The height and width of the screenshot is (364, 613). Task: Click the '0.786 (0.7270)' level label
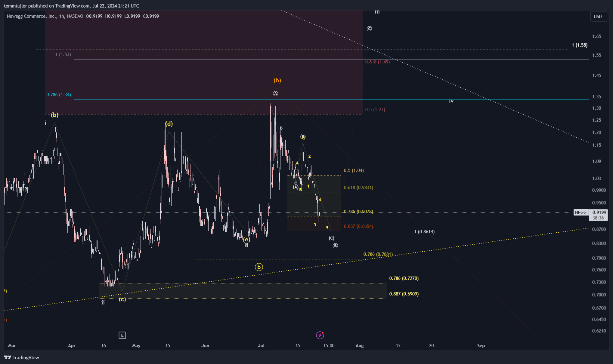404,278
